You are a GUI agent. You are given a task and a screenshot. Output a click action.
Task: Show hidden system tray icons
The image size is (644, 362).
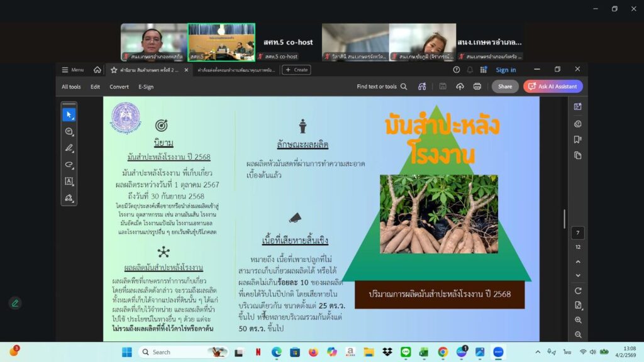point(537,352)
